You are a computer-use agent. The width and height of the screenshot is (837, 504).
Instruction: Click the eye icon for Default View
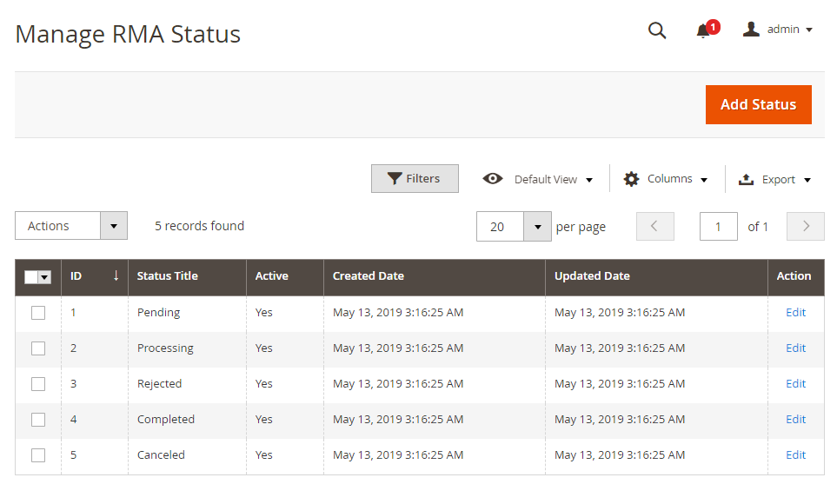(x=493, y=179)
